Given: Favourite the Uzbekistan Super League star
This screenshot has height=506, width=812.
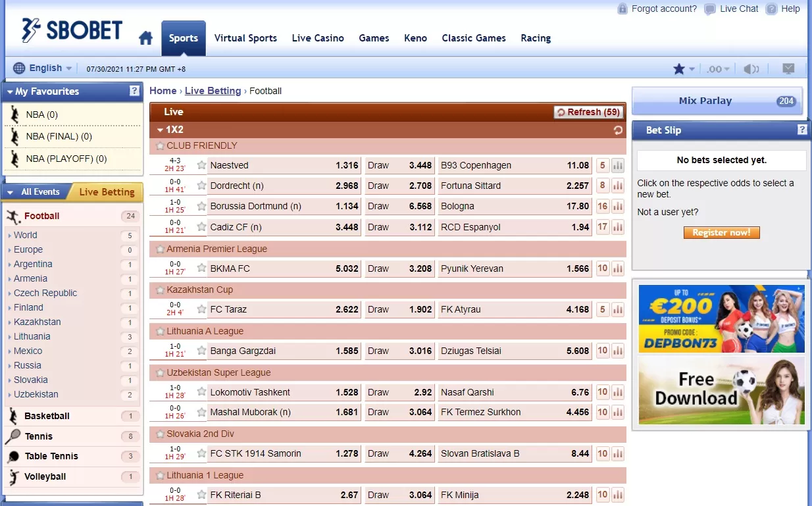Looking at the screenshot, I should pos(159,373).
